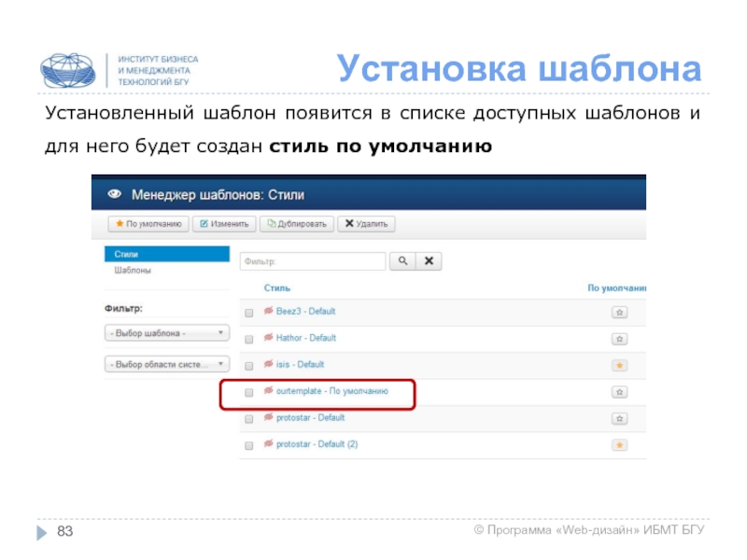The height and width of the screenshot is (560, 747).
Task: Click the По умолчанию toolbar button
Action: [x=148, y=224]
